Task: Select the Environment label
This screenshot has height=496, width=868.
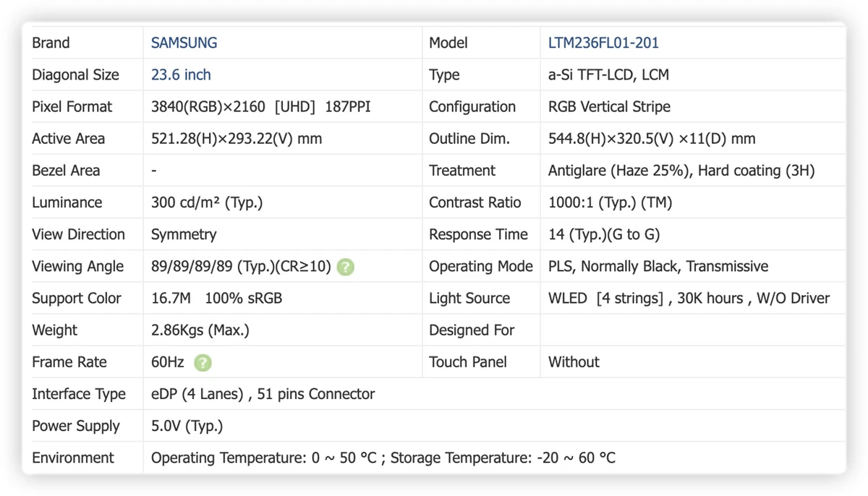Action: point(73,458)
